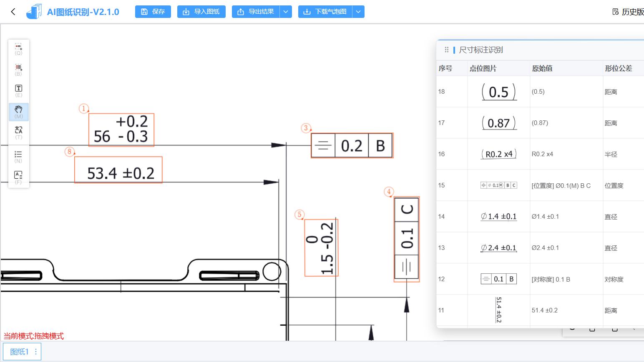Open the row 18 (0.5) point image
The image size is (644, 362).
(499, 92)
